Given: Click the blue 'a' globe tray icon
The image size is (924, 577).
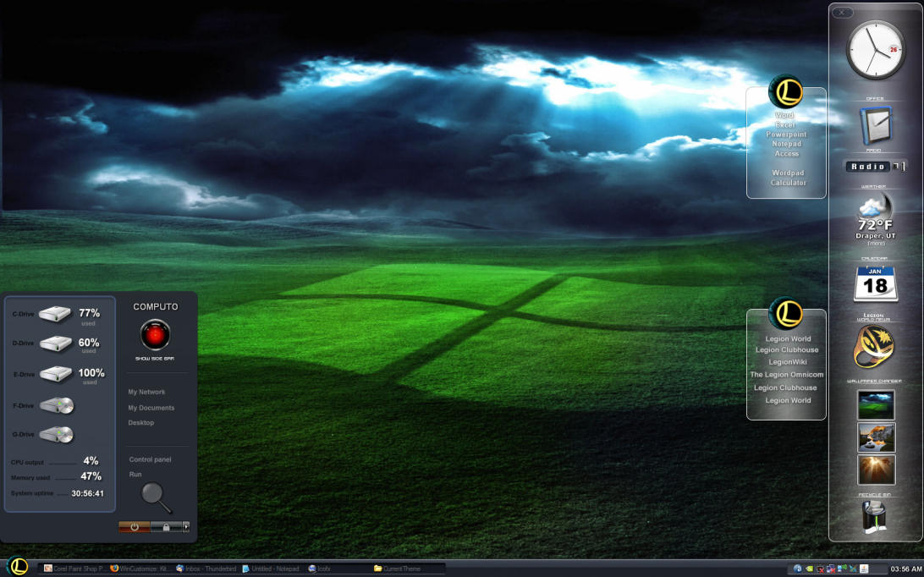Looking at the screenshot, I should click(x=798, y=569).
